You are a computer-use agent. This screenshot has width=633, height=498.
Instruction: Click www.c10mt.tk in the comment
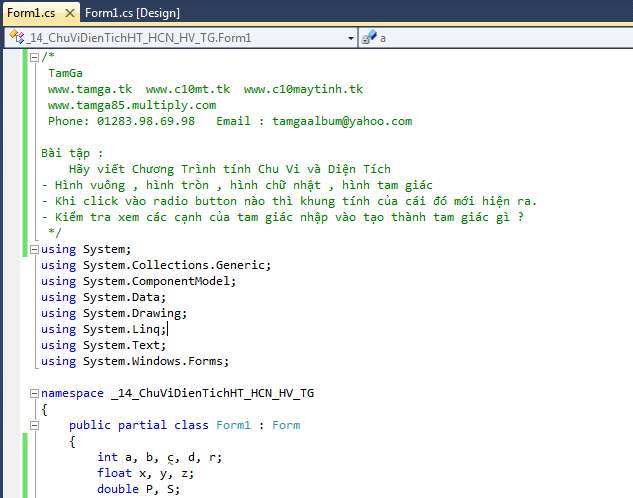click(188, 89)
